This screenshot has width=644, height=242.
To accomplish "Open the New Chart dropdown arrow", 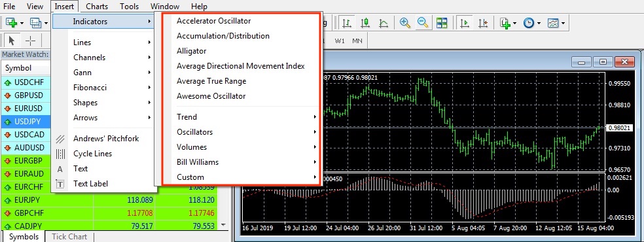I will click(22, 24).
